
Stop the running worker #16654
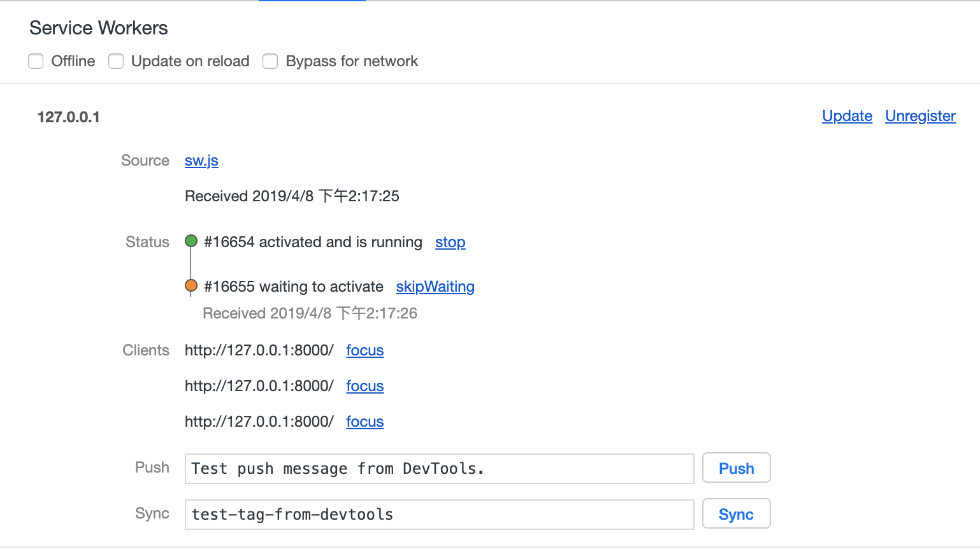tap(450, 242)
